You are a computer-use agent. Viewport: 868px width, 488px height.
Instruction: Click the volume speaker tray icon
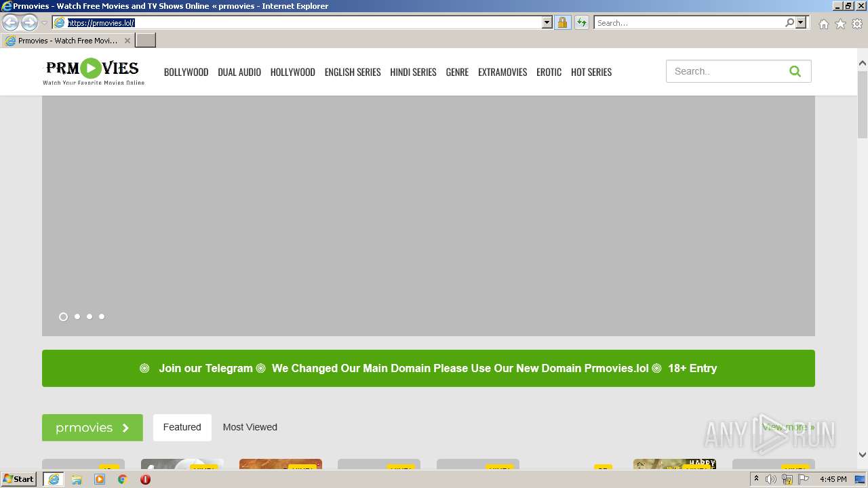[771, 479]
